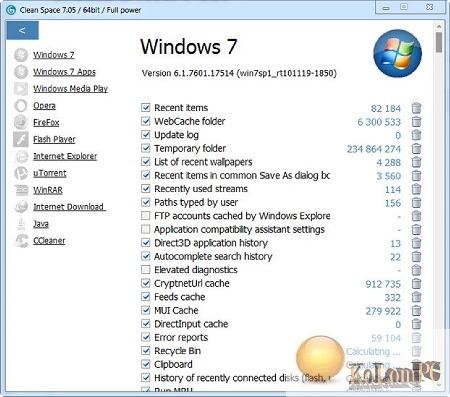The image size is (450, 397).
Task: Click trash icon for Direct3D application history
Action: coord(416,243)
